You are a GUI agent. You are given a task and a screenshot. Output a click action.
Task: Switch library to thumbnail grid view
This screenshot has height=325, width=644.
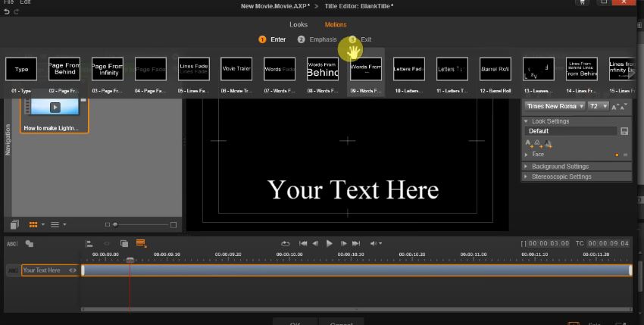33,224
